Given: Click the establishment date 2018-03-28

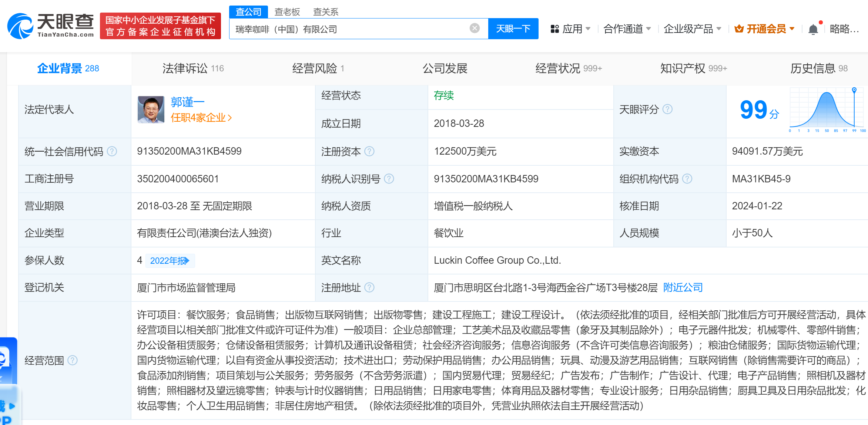Looking at the screenshot, I should 459,124.
